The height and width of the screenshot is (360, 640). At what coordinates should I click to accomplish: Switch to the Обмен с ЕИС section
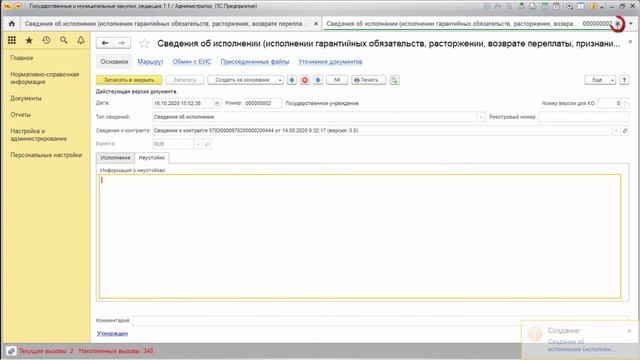pos(192,62)
